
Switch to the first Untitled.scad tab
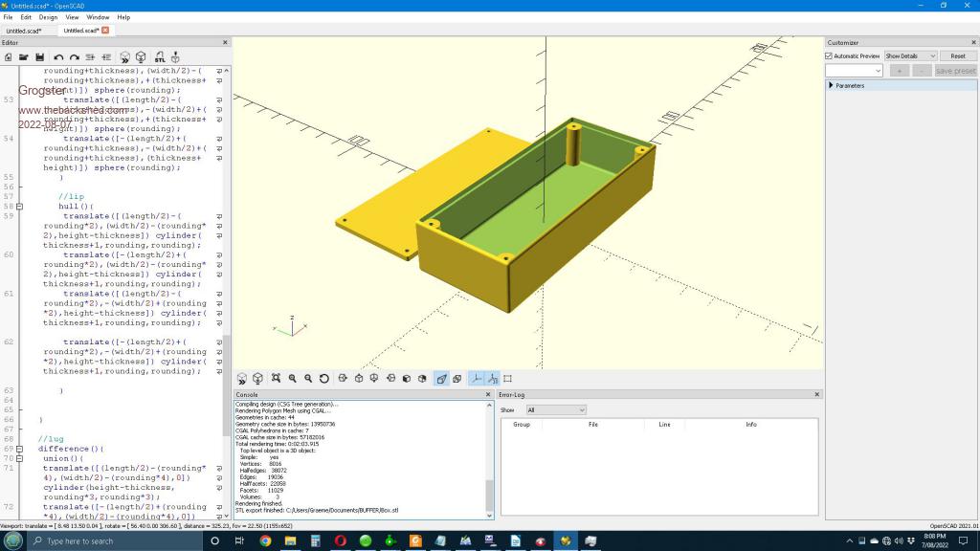point(24,31)
